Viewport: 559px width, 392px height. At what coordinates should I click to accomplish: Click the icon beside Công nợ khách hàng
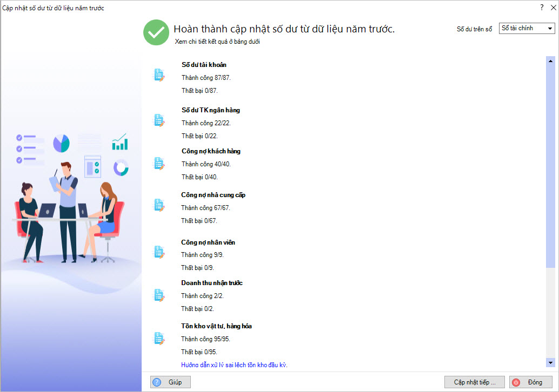point(159,163)
